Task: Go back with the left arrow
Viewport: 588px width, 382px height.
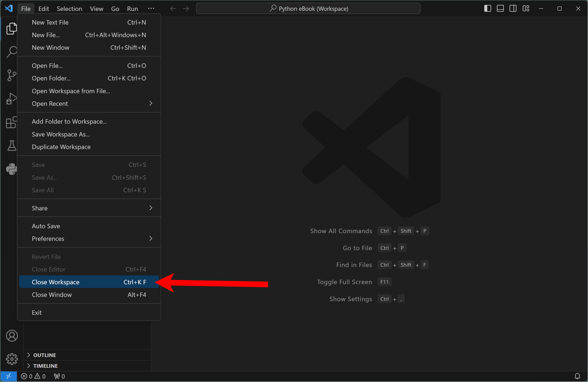Action: click(x=173, y=9)
